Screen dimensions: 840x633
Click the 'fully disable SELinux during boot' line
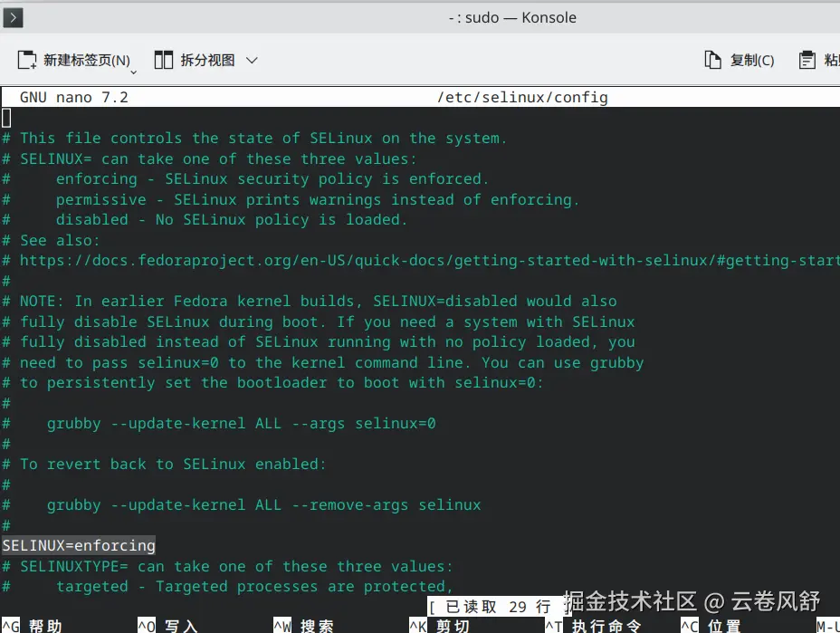point(319,321)
